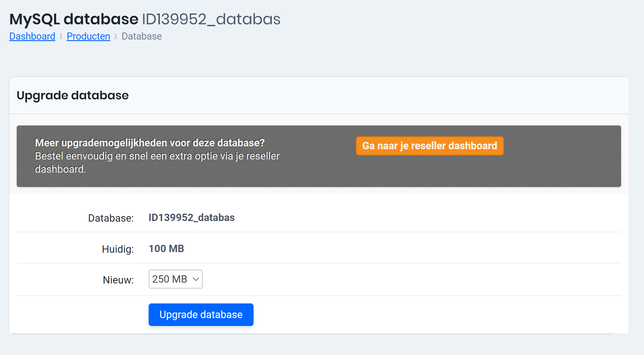The image size is (644, 355).
Task: Click the Upgrade database section heading
Action: (x=73, y=95)
